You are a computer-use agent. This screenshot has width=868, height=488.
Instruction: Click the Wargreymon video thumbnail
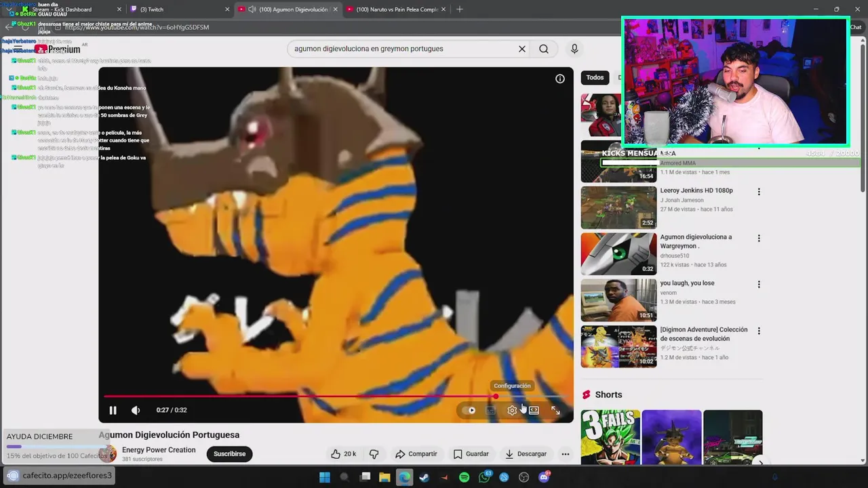coord(618,253)
